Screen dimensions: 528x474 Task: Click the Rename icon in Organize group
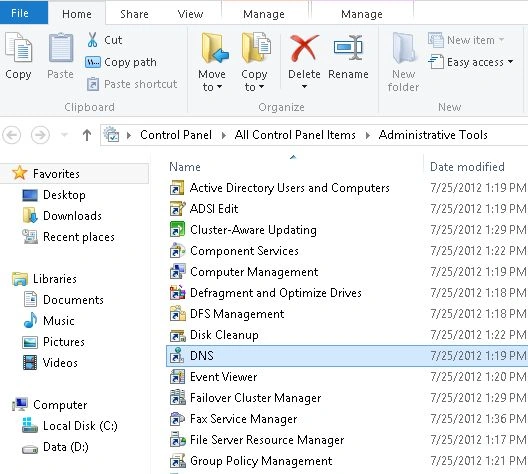[348, 48]
